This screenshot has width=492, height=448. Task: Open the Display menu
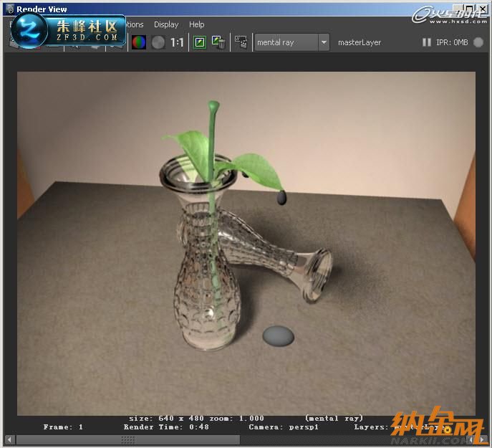[x=166, y=24]
